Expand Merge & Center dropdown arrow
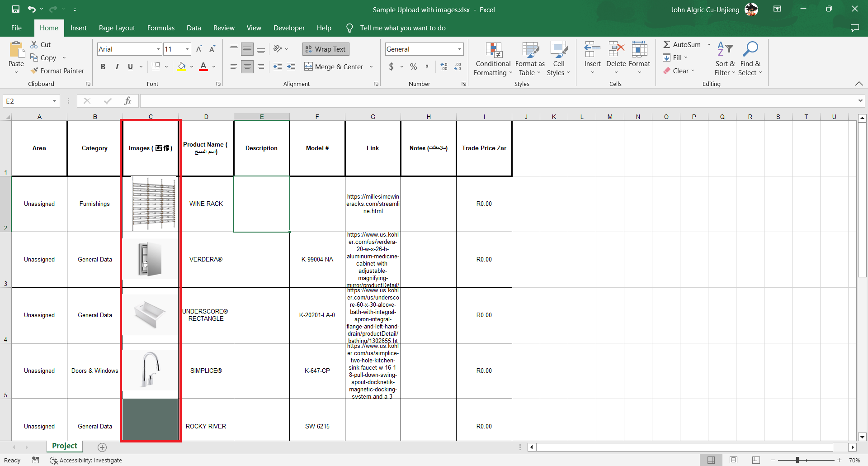This screenshot has width=868, height=466. (x=371, y=67)
